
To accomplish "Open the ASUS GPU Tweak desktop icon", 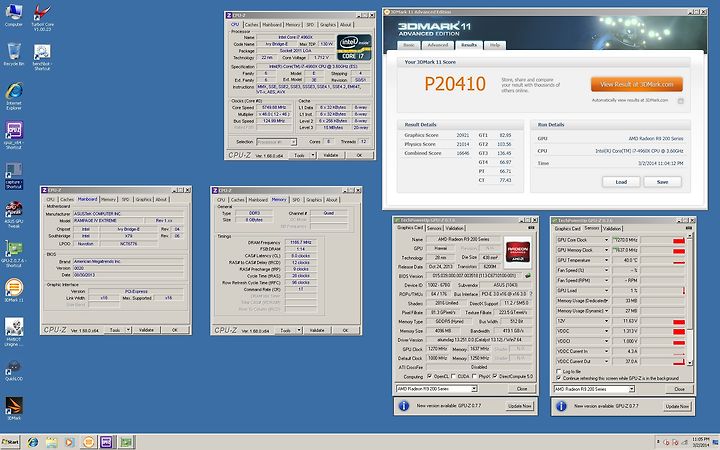I will pyautogui.click(x=14, y=215).
